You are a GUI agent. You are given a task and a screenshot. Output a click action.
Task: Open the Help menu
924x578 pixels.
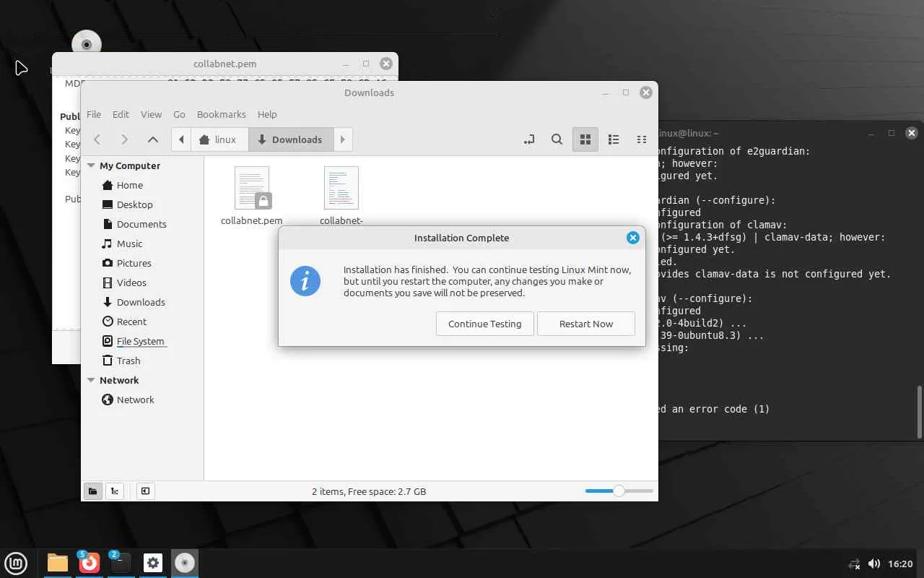(267, 114)
